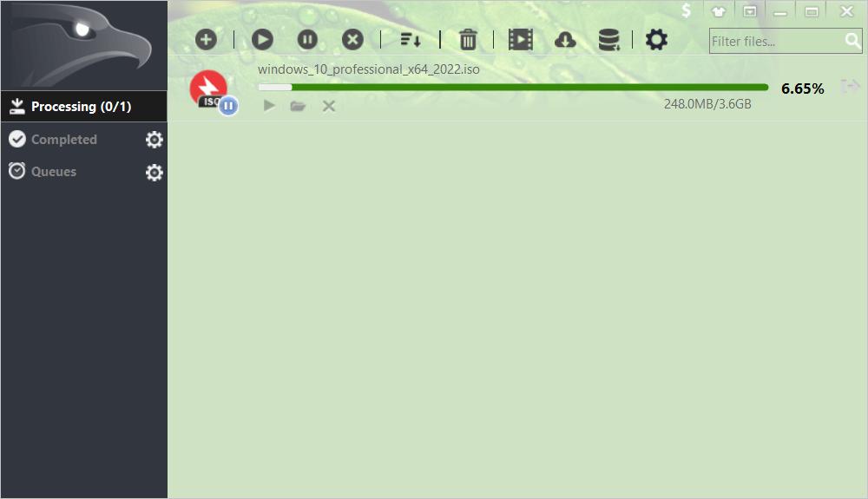Click the export arrow icon beside 6.65%
This screenshot has width=868, height=499.
point(850,86)
